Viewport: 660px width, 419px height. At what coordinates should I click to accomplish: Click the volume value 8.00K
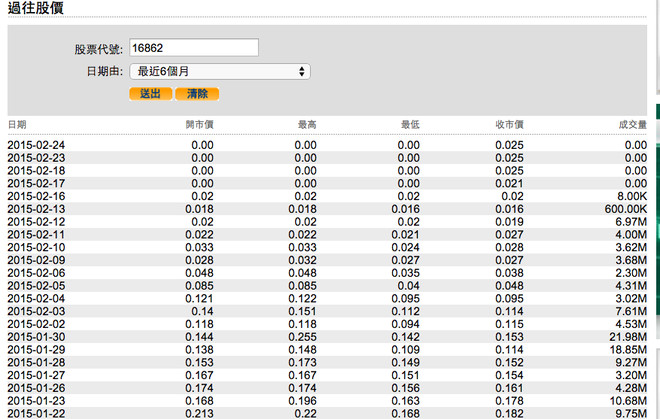coord(632,196)
